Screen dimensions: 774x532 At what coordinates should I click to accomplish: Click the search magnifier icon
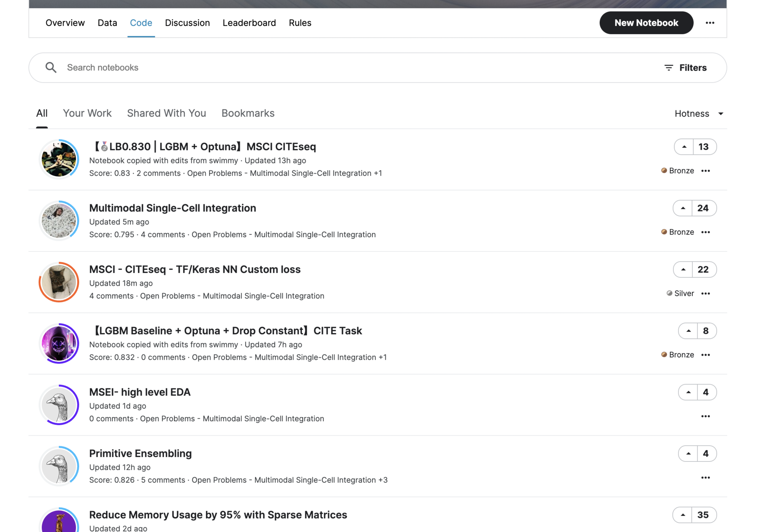[x=51, y=67]
